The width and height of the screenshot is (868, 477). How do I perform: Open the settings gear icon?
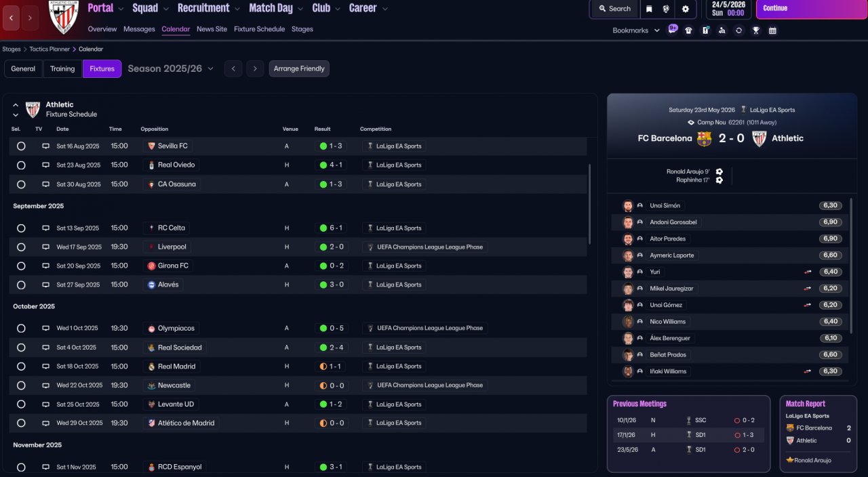point(686,9)
